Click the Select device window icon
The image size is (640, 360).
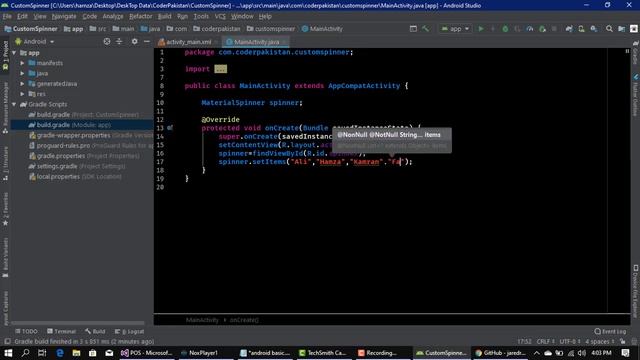tap(413, 29)
